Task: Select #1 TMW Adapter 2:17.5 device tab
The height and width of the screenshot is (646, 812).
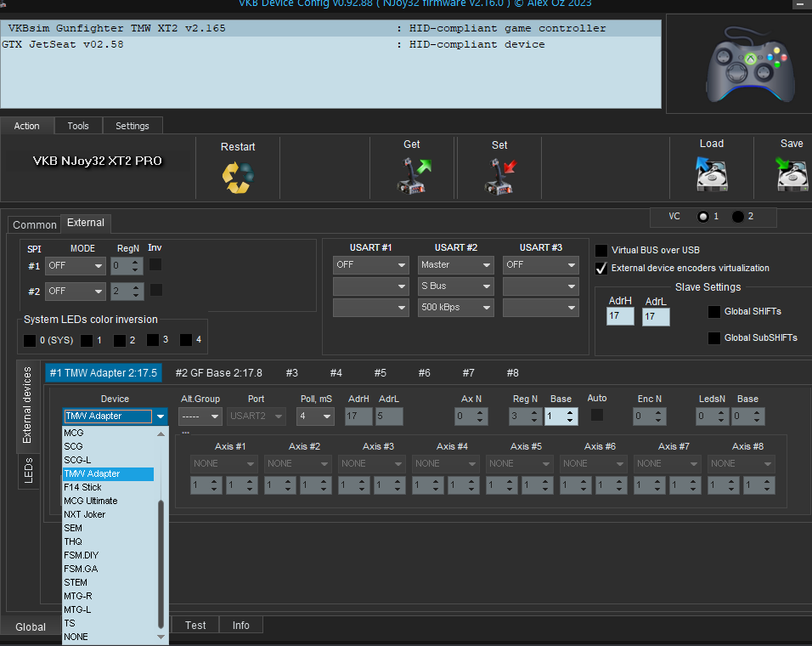Action: (x=104, y=373)
